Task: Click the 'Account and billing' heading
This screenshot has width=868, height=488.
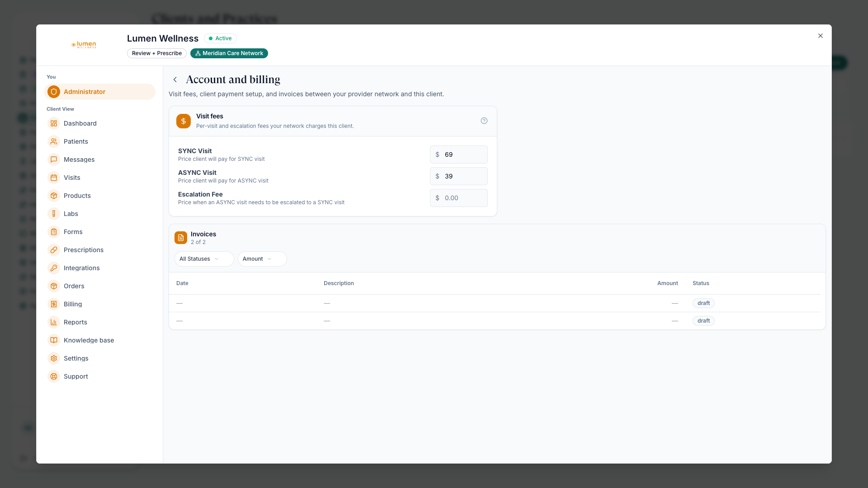Action: (x=233, y=80)
